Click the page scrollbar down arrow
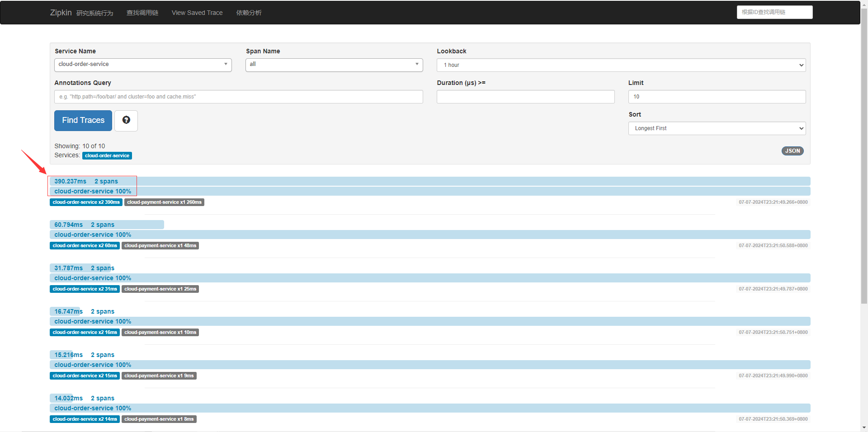 (x=864, y=427)
